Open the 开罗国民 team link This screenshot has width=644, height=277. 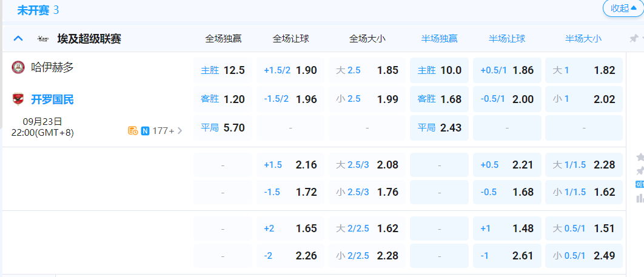[x=52, y=99]
